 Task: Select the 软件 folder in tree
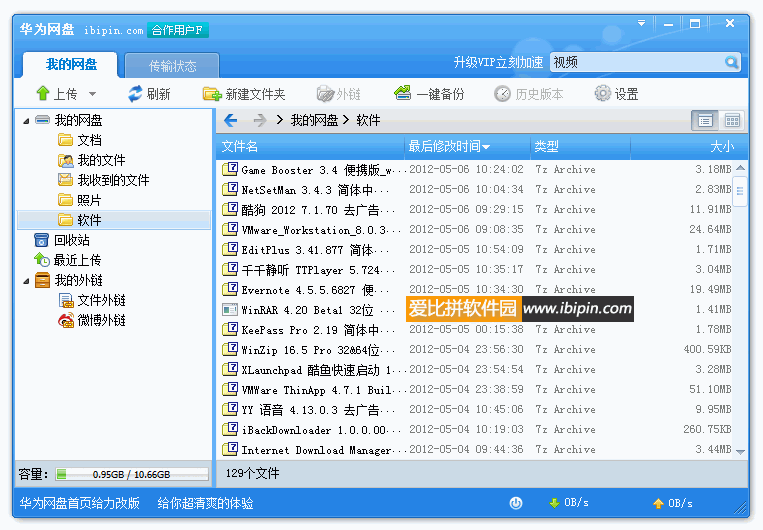click(x=114, y=220)
